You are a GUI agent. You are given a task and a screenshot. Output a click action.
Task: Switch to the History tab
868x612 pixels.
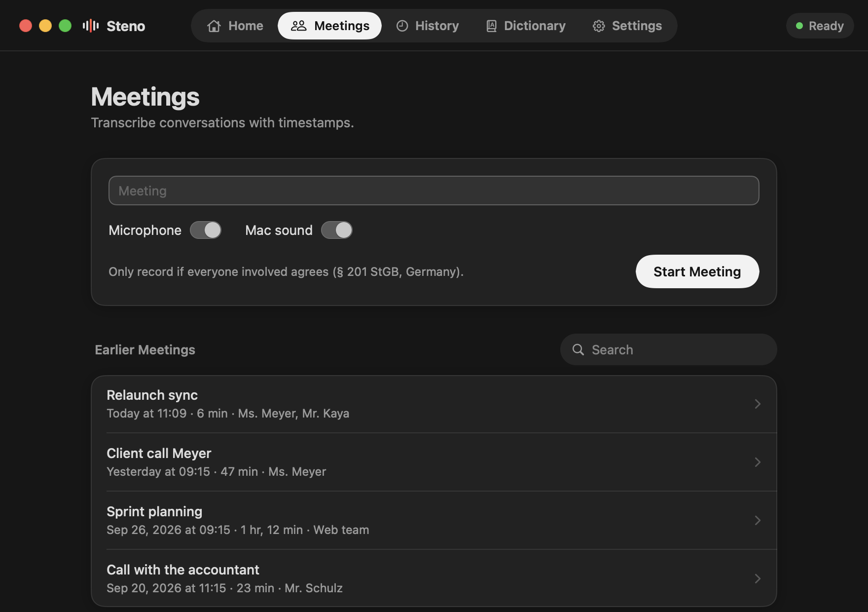click(428, 26)
